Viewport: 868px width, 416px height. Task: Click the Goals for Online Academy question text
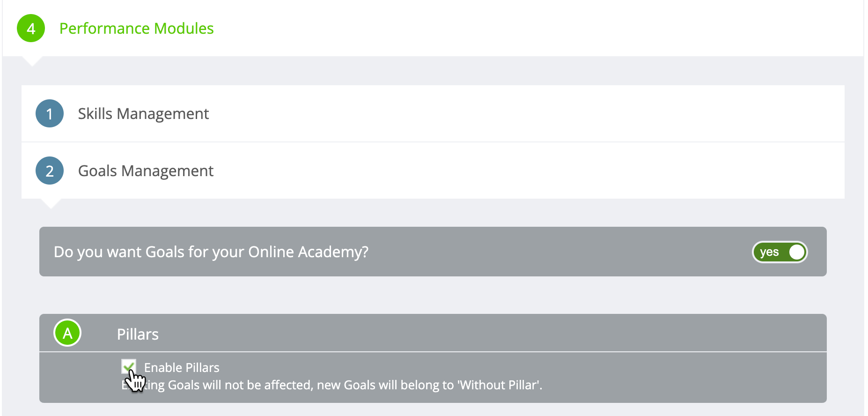[211, 252]
